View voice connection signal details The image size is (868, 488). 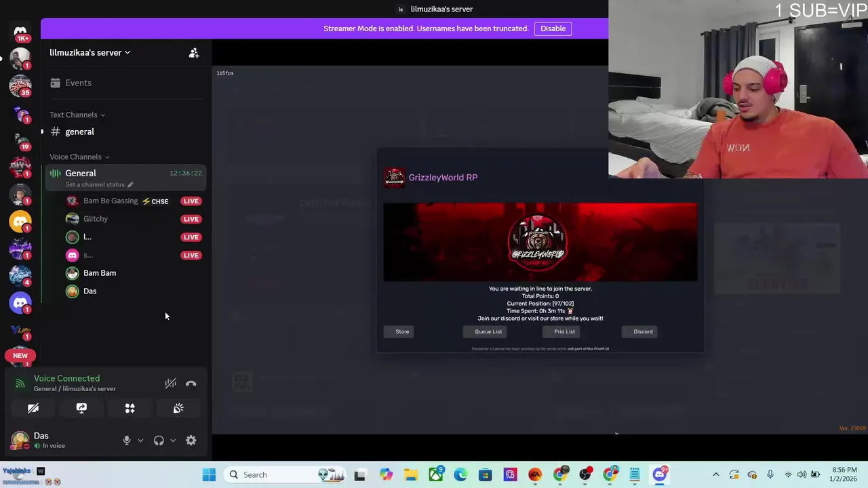(20, 384)
